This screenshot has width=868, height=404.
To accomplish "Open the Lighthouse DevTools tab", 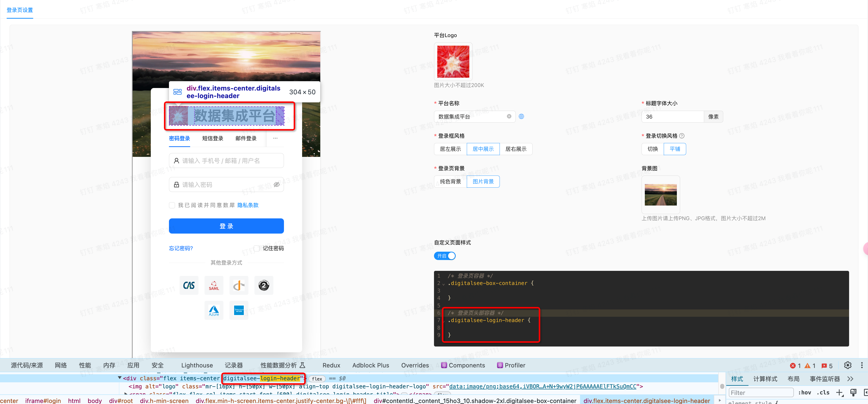I will (197, 365).
